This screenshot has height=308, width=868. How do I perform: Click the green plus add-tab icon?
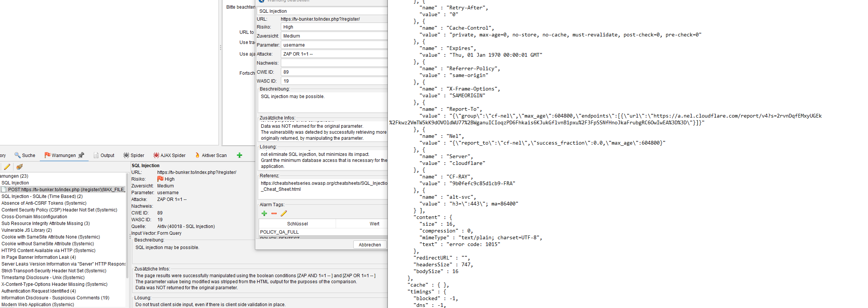click(240, 155)
